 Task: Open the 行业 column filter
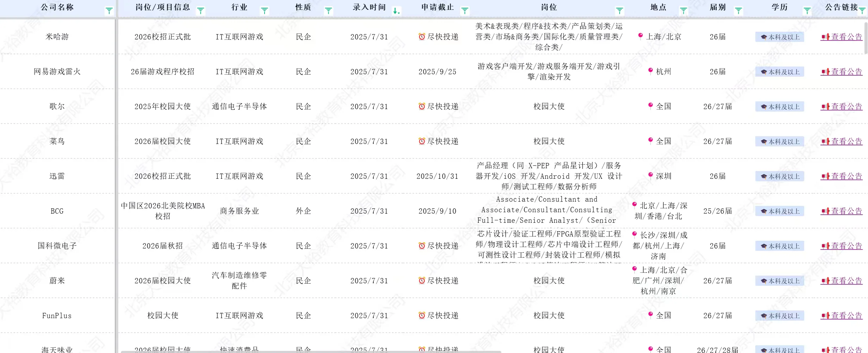click(265, 11)
